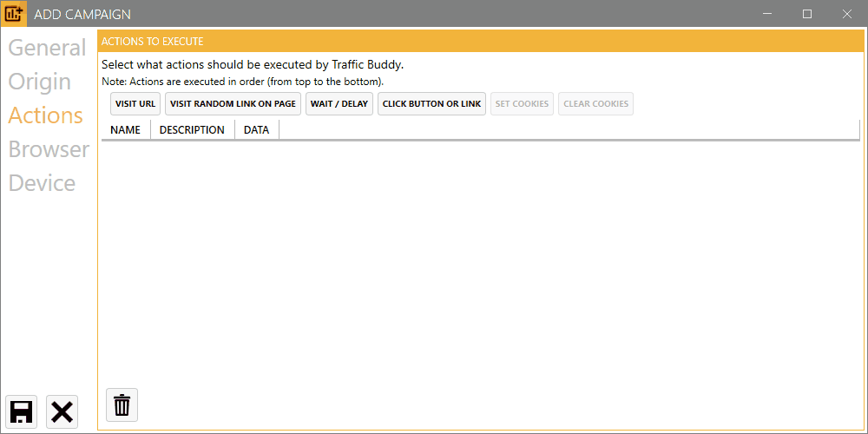This screenshot has width=868, height=434.
Task: Click the Set Cookies button
Action: point(522,103)
